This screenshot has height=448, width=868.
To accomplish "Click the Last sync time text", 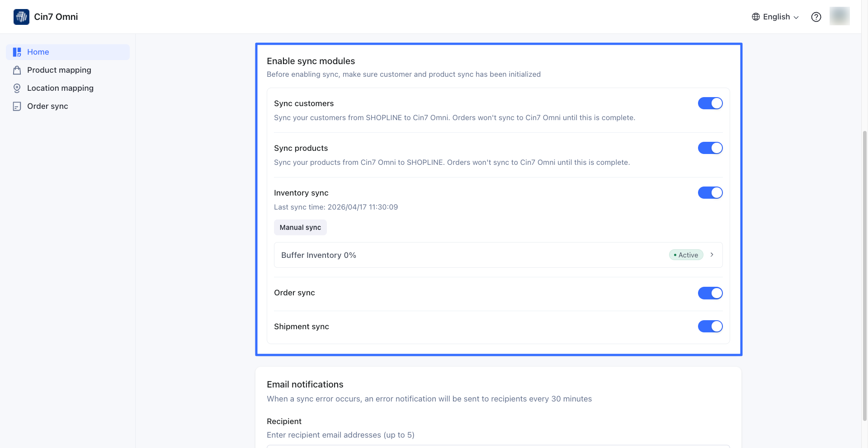I will 336,207.
